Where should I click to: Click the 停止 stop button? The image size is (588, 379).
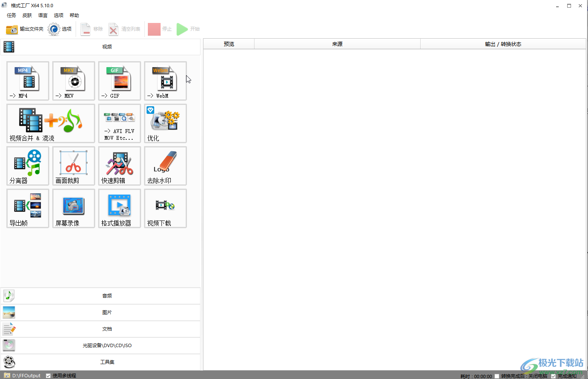(x=160, y=29)
